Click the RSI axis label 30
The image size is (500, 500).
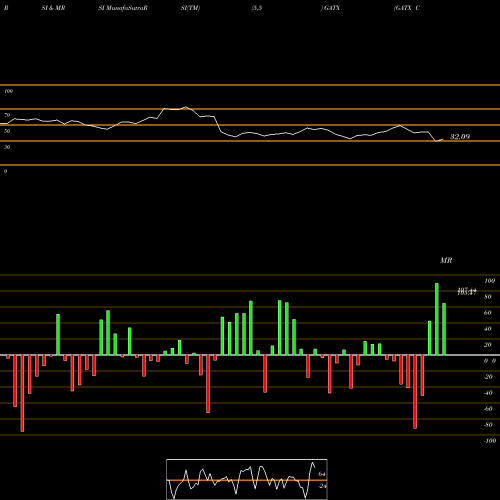click(x=7, y=147)
